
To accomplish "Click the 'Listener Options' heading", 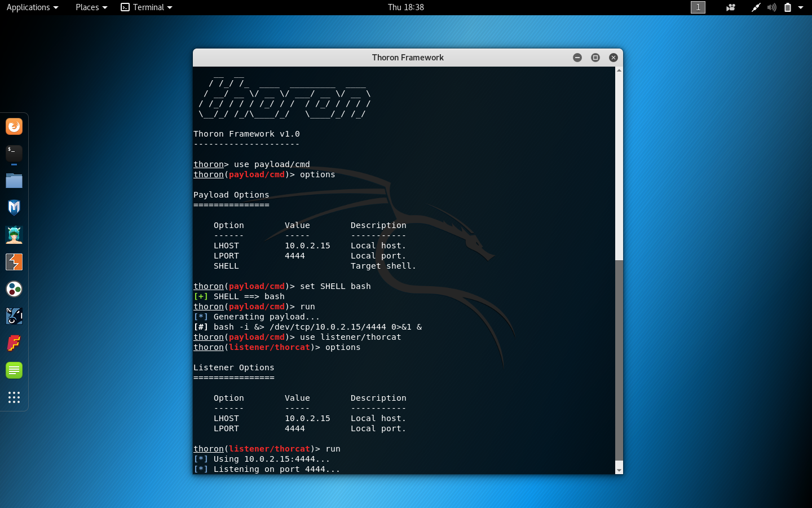I will click(x=233, y=367).
